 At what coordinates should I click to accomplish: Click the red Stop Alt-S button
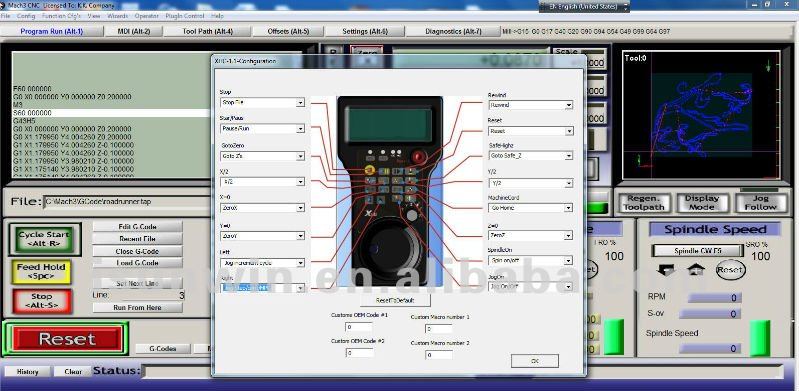tap(42, 301)
